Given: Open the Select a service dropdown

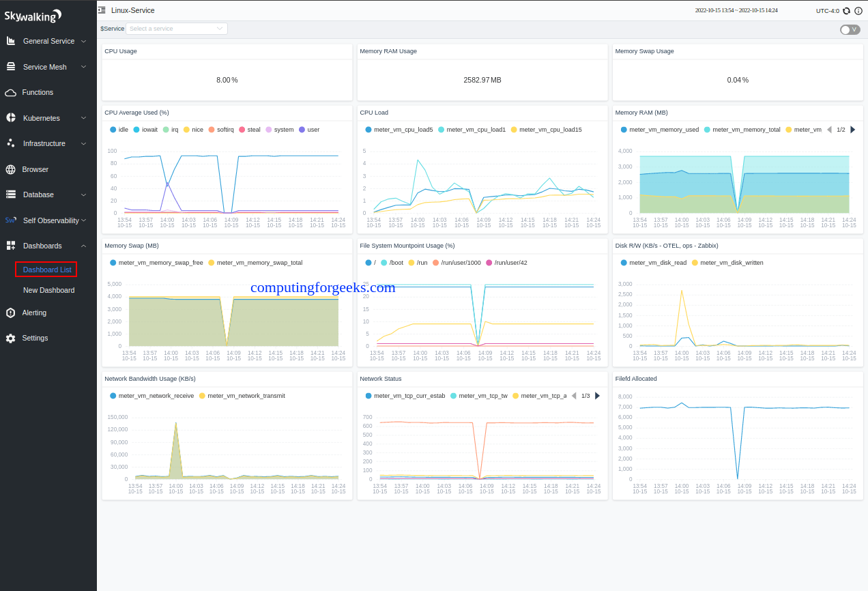Looking at the screenshot, I should [176, 28].
